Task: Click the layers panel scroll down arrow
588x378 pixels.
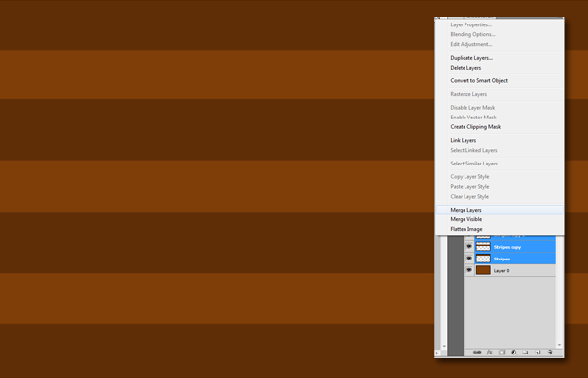Action: (x=559, y=345)
